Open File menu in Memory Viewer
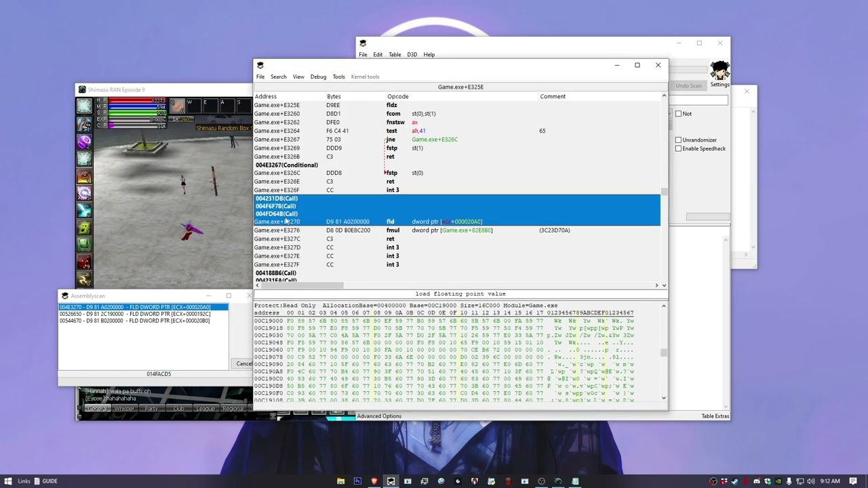 coord(260,77)
